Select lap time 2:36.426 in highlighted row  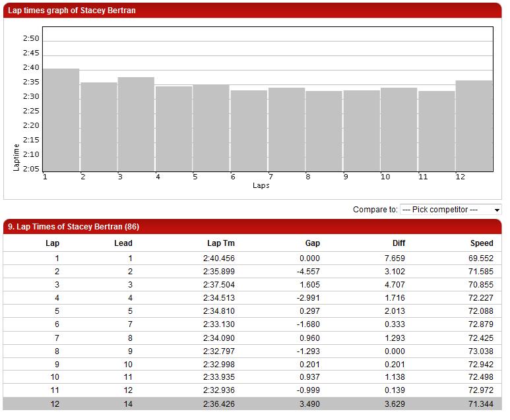[219, 404]
